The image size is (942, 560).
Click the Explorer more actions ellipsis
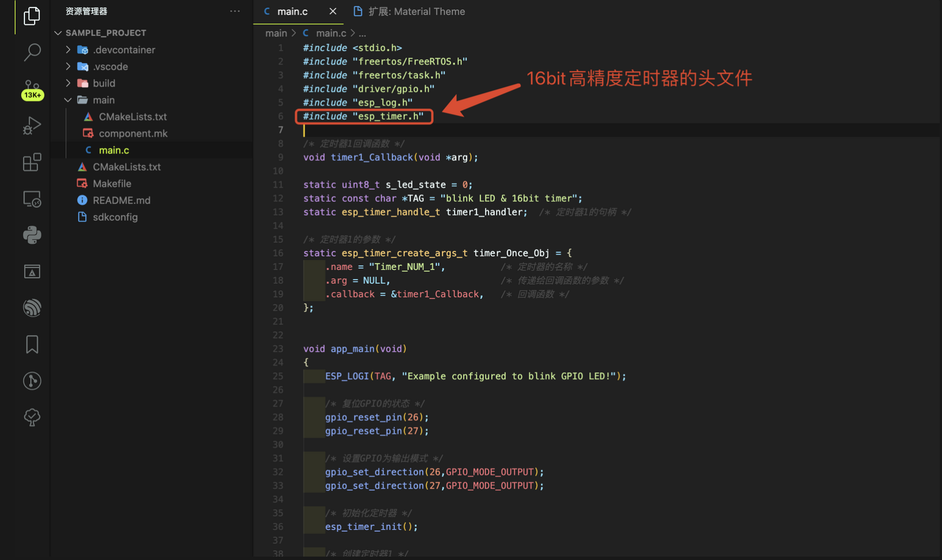pyautogui.click(x=235, y=11)
